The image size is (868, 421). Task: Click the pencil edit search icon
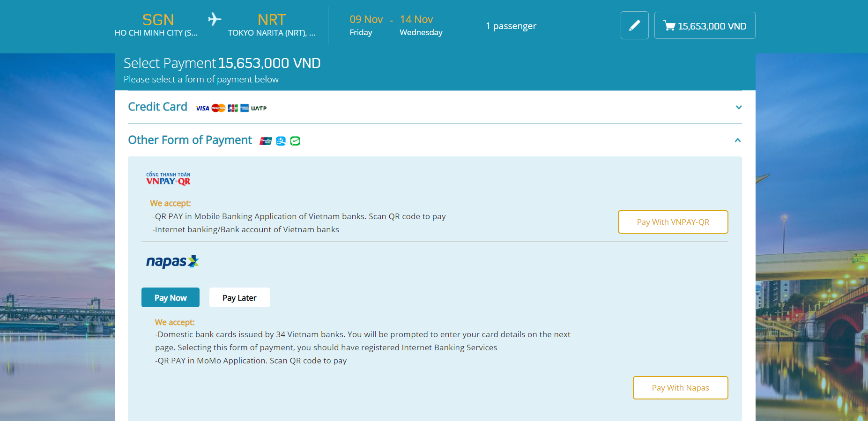click(x=634, y=25)
